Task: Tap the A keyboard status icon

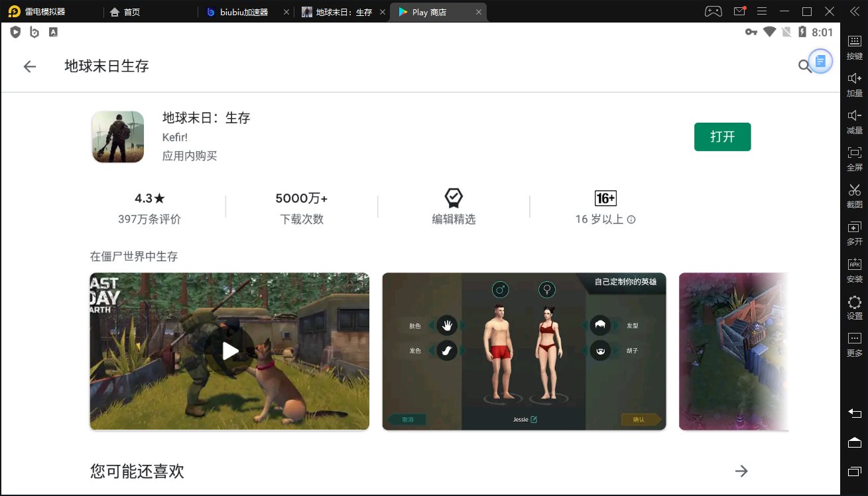Action: click(x=53, y=32)
